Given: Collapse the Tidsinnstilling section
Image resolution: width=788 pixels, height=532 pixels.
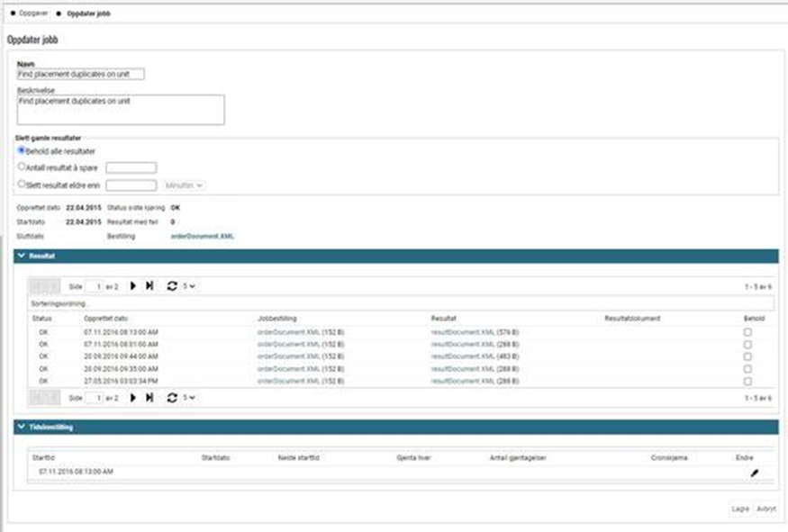Looking at the screenshot, I should (22, 427).
